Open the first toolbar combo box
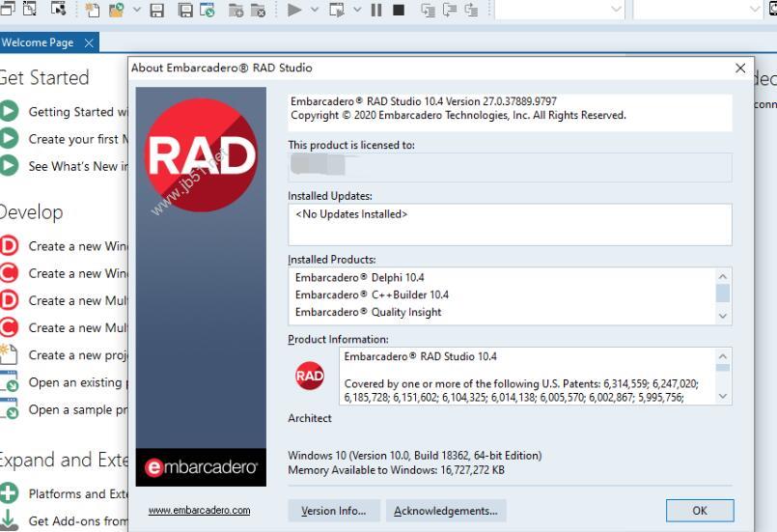 pyautogui.click(x=559, y=10)
